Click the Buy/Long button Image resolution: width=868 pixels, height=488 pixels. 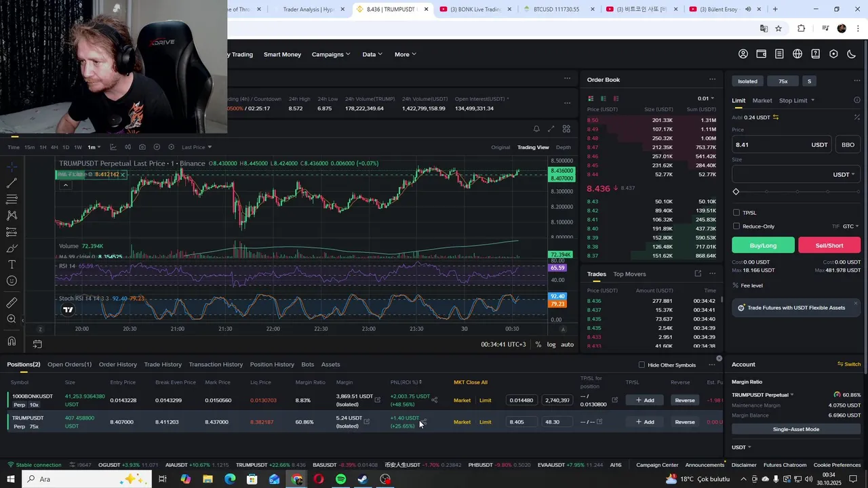(763, 245)
